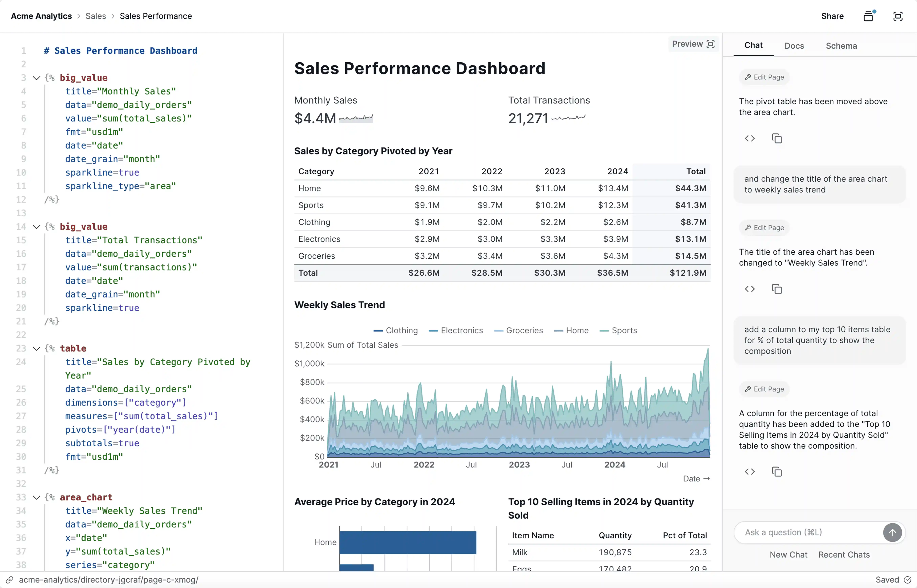Image resolution: width=917 pixels, height=588 pixels.
Task: Open the Schema tab
Action: click(841, 46)
